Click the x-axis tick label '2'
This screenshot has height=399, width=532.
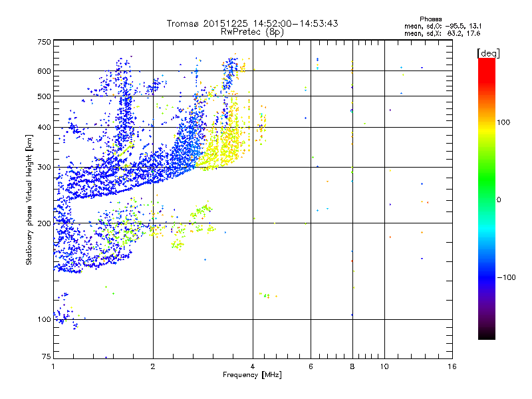(x=153, y=366)
